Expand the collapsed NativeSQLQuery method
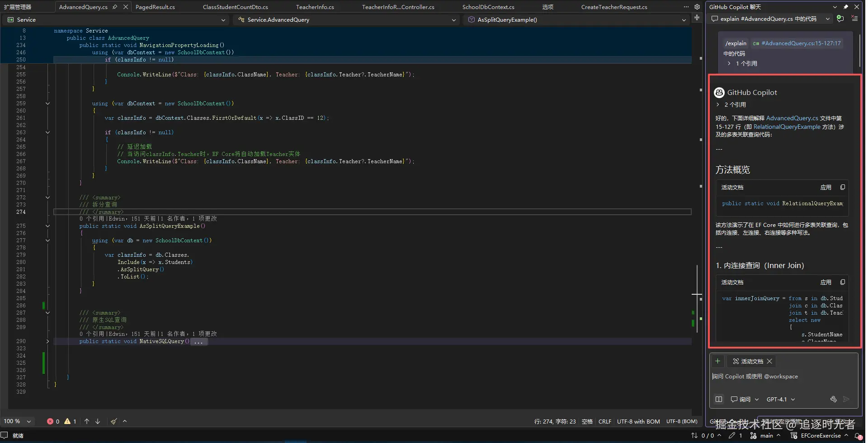This screenshot has width=868, height=443. [x=47, y=341]
